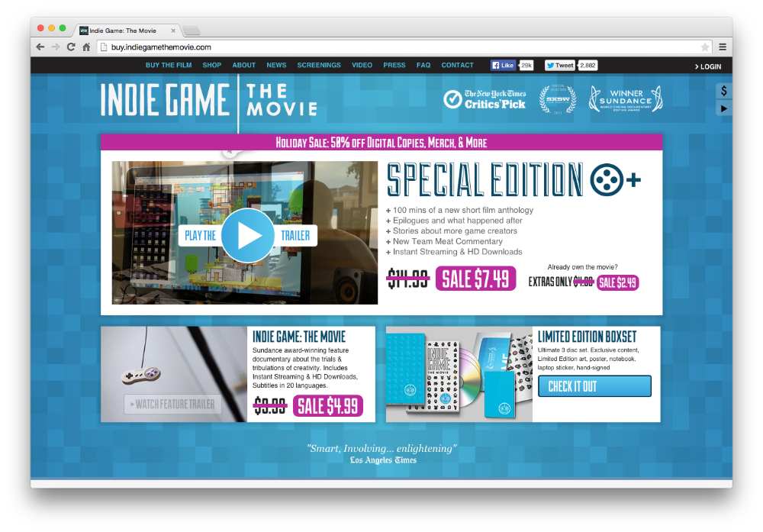Image resolution: width=763 pixels, height=532 pixels.
Task: Click the Special Edition film reel icon
Action: coord(607,180)
